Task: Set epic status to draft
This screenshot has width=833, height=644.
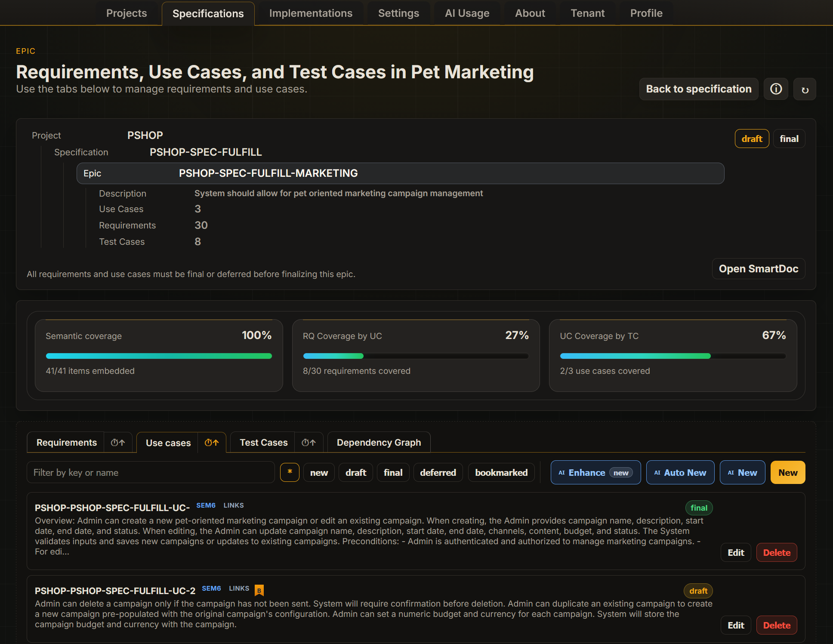Action: click(752, 139)
